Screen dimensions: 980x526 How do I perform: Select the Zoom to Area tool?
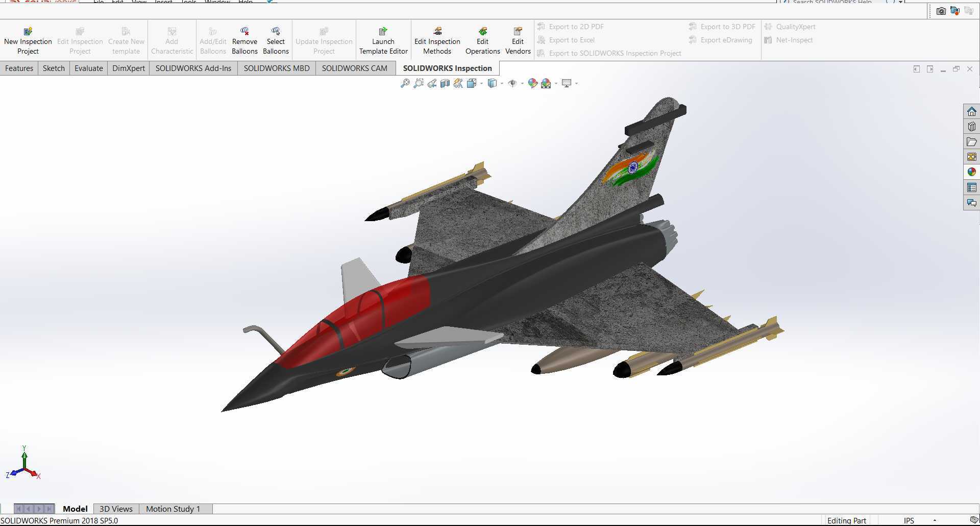(x=419, y=83)
